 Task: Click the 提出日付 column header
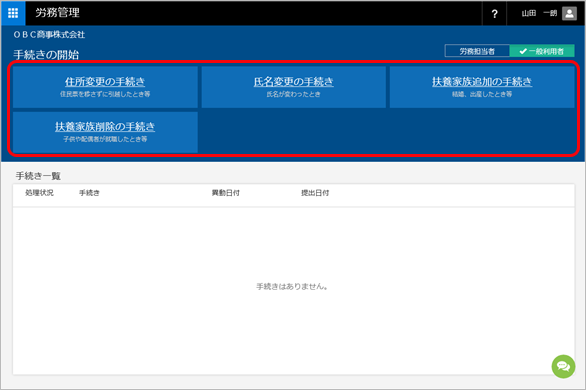[315, 193]
